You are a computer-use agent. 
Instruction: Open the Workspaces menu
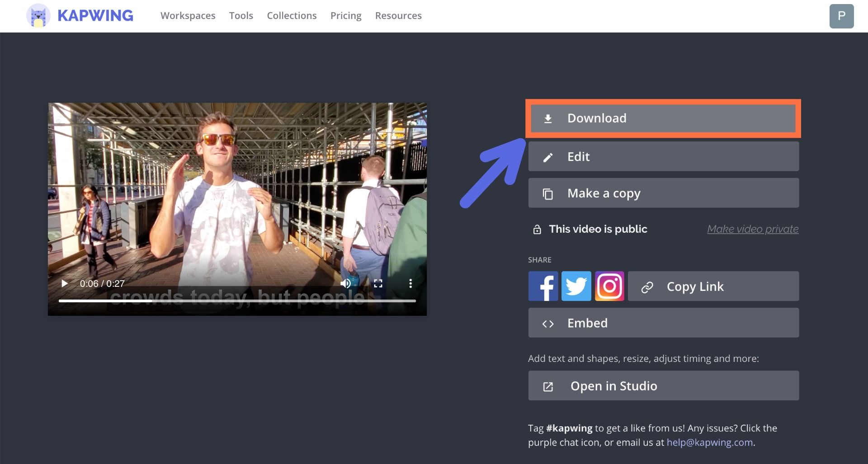click(188, 16)
